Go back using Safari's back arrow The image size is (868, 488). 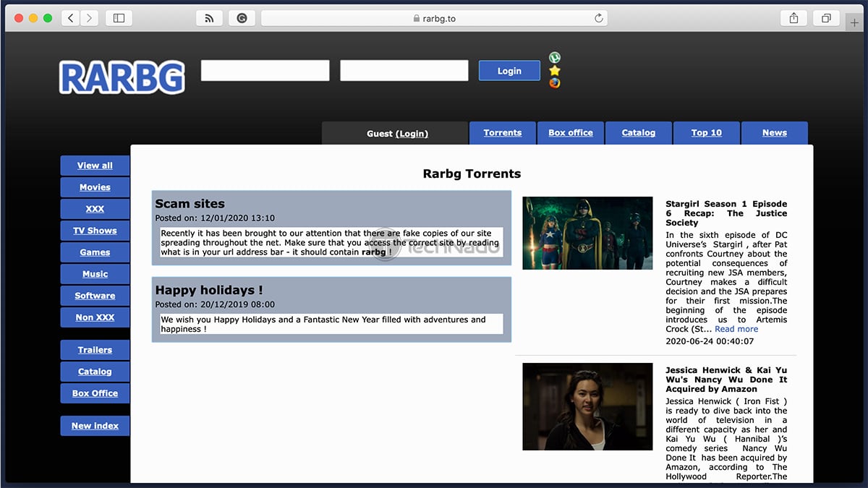[x=70, y=18]
